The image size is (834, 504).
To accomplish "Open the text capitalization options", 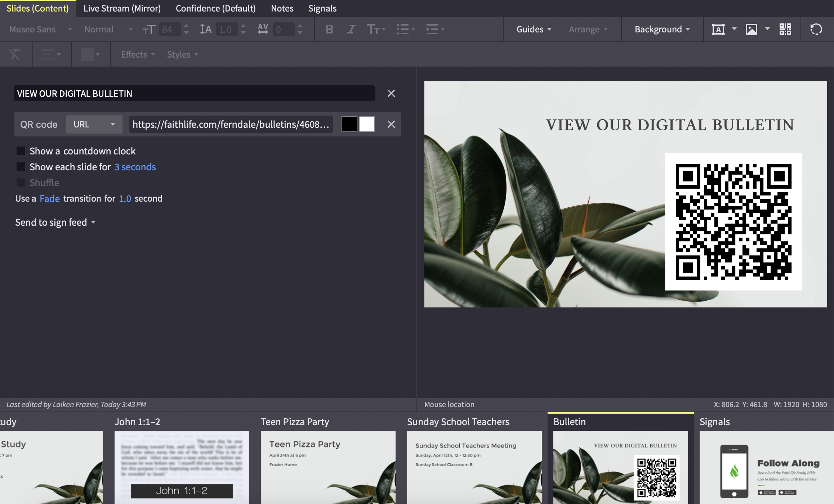I will pyautogui.click(x=376, y=29).
